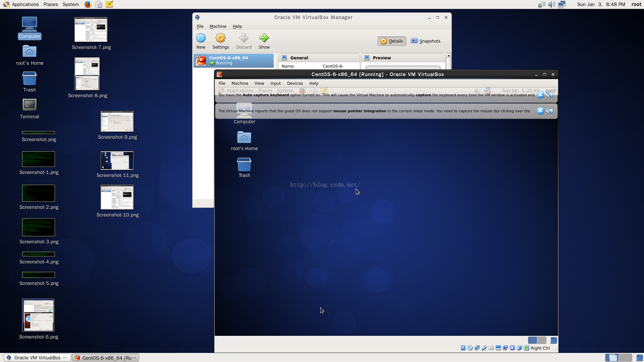
Task: Click shared folders status icon
Action: (x=491, y=348)
